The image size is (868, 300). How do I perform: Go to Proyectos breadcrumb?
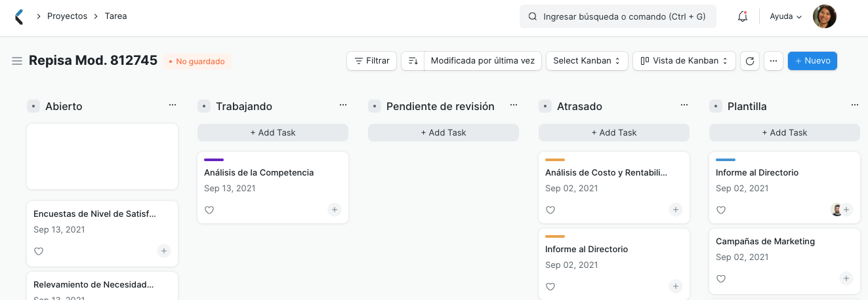(x=67, y=16)
